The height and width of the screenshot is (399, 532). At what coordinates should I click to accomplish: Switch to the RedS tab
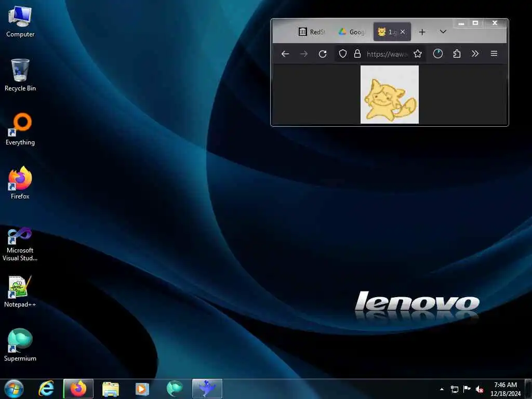pos(311,32)
